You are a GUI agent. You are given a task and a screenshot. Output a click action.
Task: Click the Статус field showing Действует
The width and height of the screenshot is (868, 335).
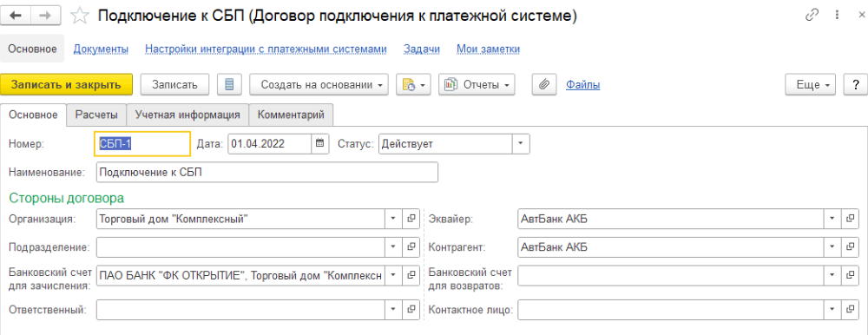click(445, 144)
